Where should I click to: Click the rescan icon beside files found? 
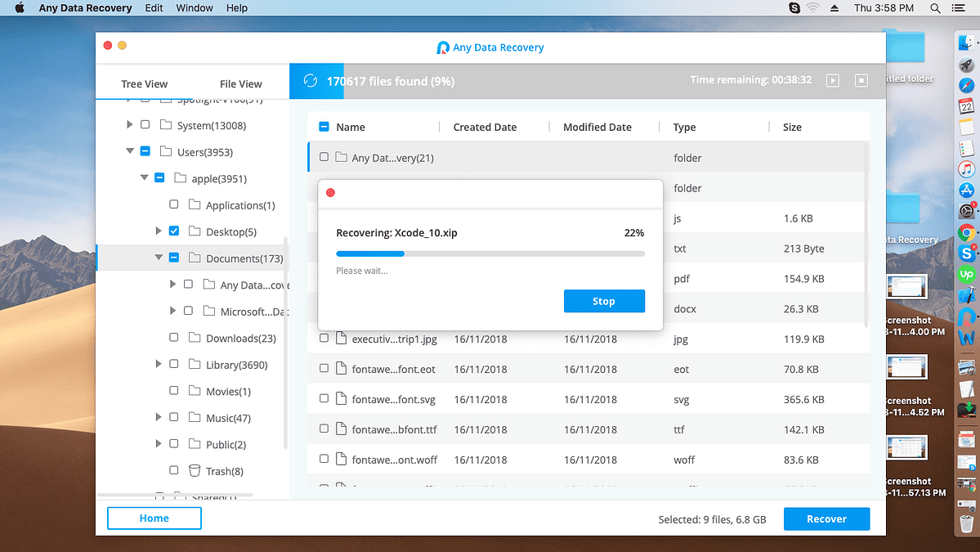click(x=311, y=81)
